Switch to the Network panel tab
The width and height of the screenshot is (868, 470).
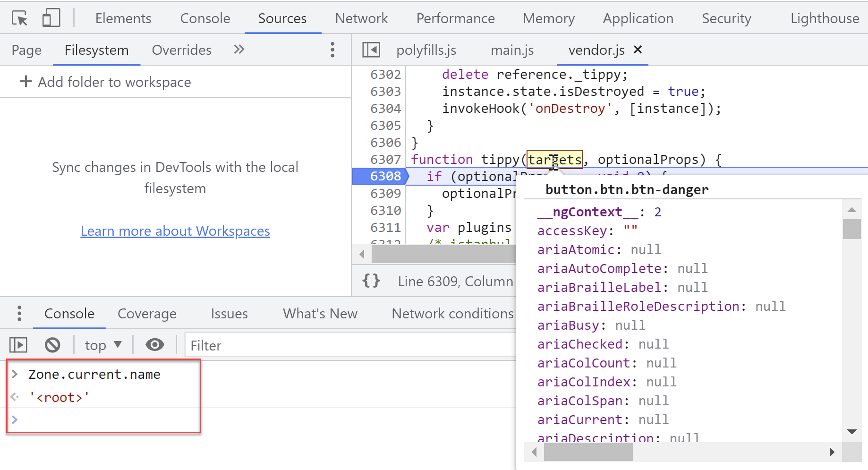point(361,18)
